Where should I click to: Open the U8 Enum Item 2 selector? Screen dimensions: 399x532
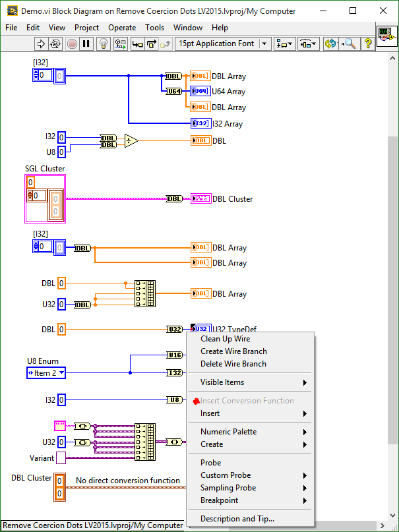pos(46,373)
